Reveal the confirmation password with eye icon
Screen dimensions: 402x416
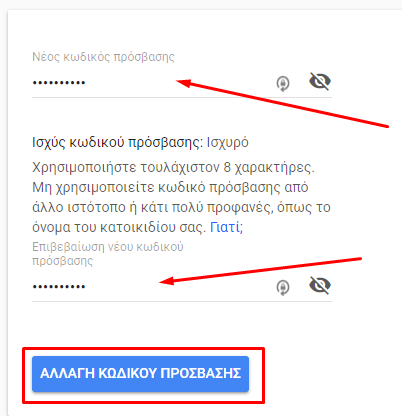point(320,285)
